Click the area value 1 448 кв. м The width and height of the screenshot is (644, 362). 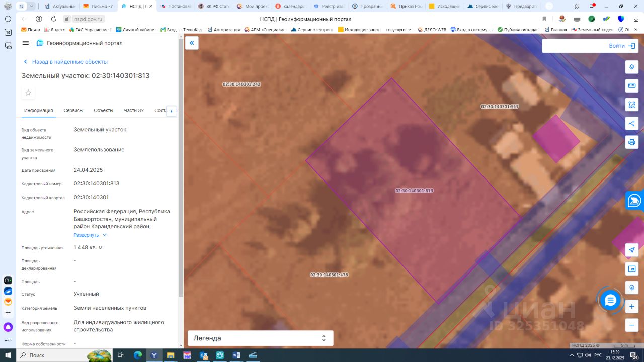coord(88,247)
